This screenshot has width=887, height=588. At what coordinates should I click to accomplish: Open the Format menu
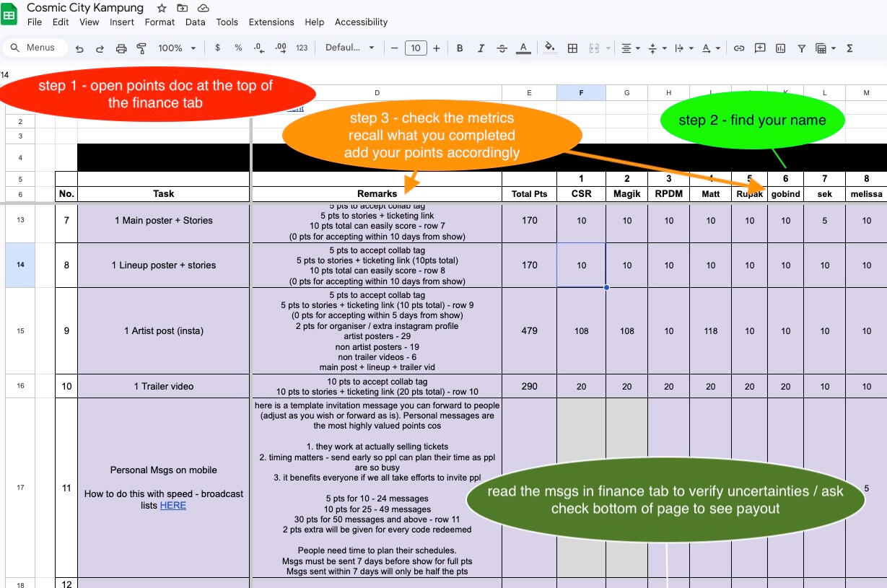[160, 22]
